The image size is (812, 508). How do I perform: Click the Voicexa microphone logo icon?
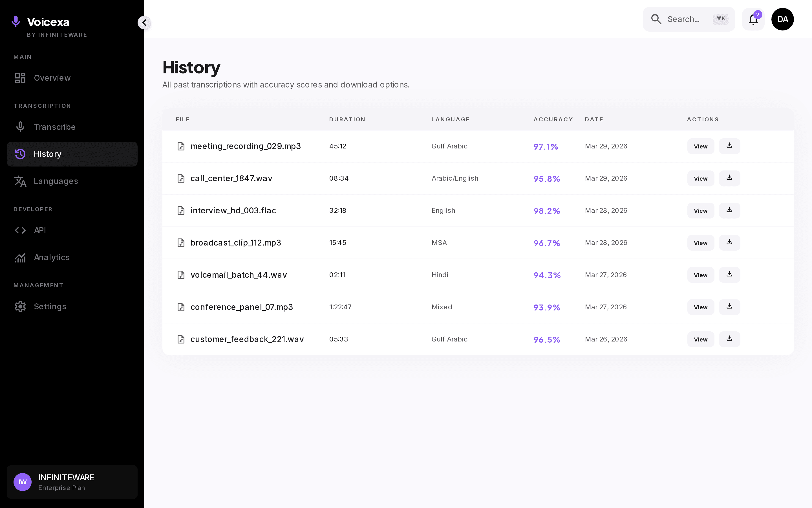click(16, 21)
